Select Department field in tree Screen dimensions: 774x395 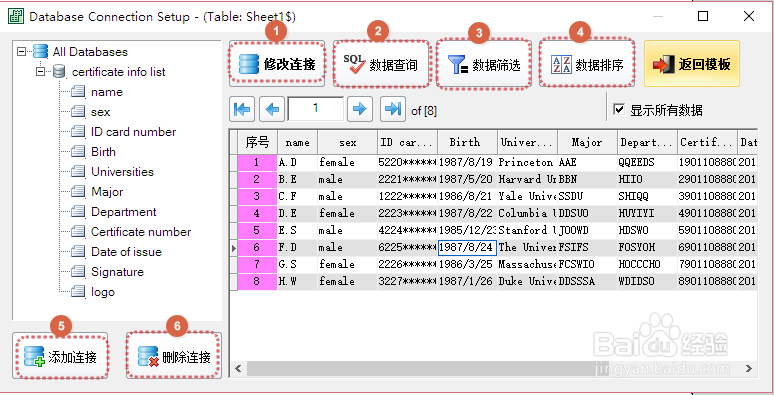point(124,212)
